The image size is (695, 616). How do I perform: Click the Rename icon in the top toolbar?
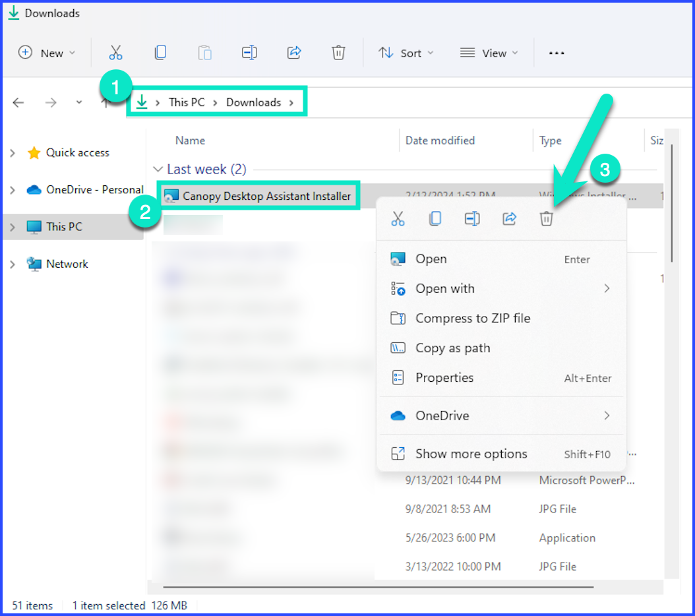pos(249,53)
